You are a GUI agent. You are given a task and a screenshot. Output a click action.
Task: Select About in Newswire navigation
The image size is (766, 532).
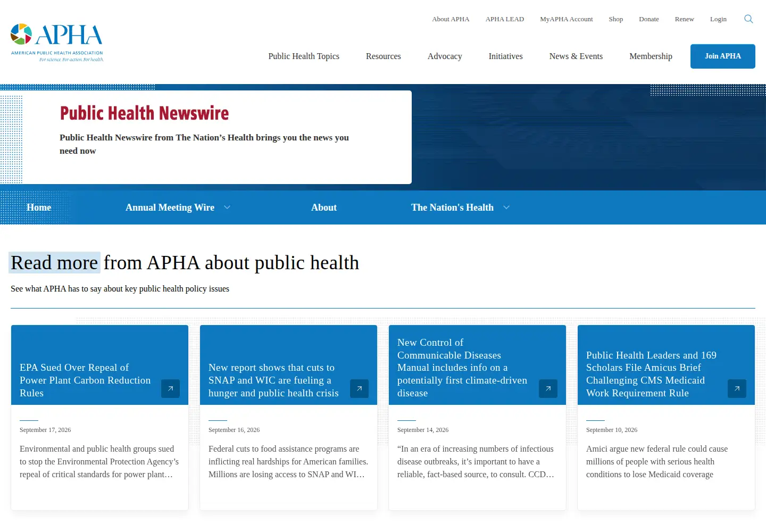tap(324, 207)
